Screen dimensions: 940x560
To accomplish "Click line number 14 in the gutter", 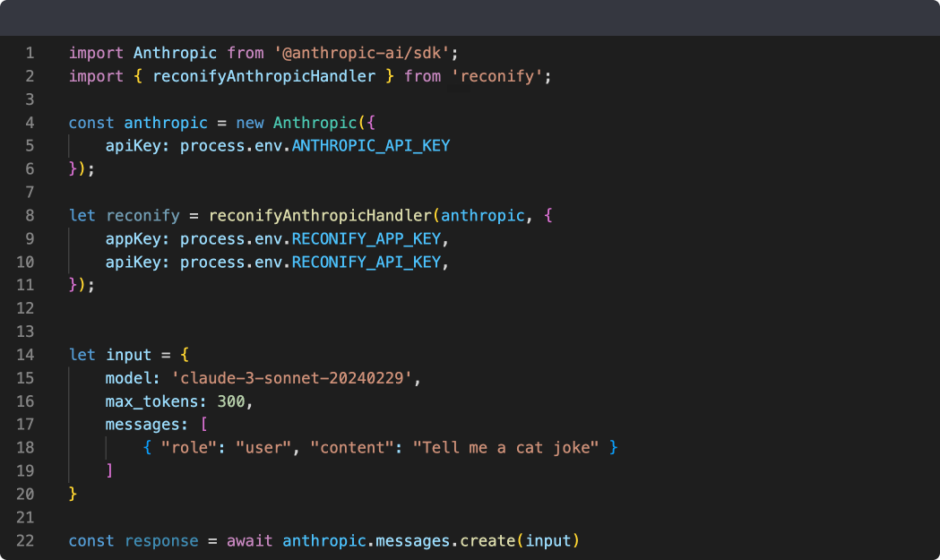I will [x=25, y=355].
